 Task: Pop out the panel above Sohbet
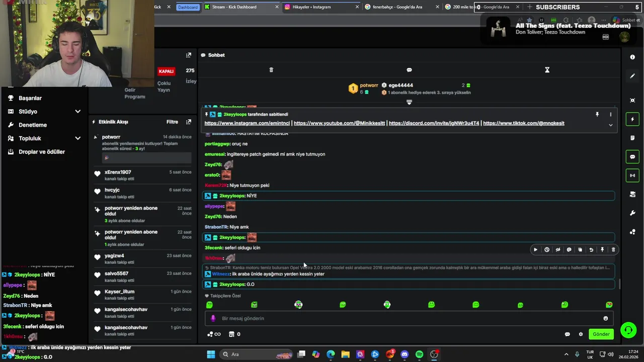[x=189, y=55]
